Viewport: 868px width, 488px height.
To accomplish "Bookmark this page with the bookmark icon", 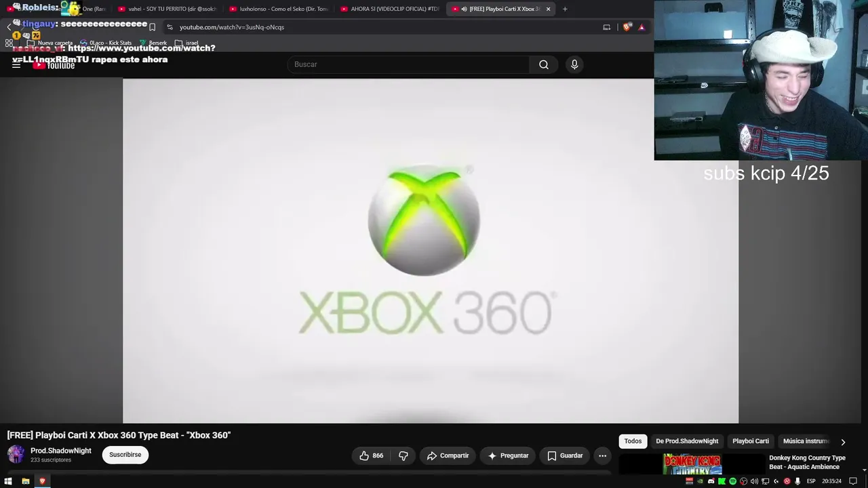I will point(152,27).
